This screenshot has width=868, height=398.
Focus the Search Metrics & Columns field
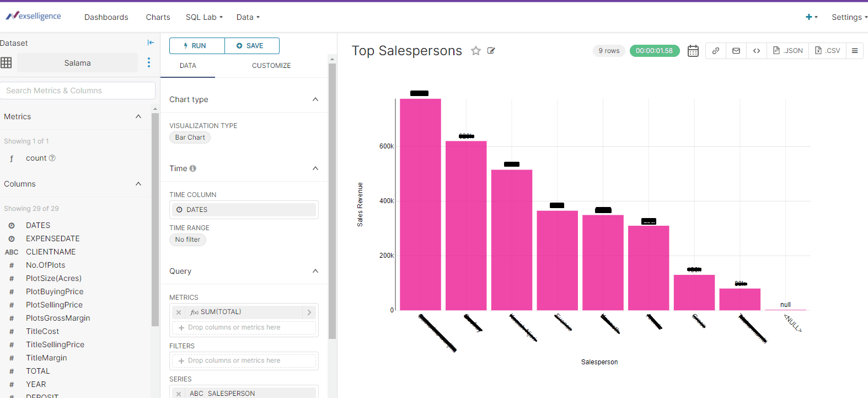78,91
